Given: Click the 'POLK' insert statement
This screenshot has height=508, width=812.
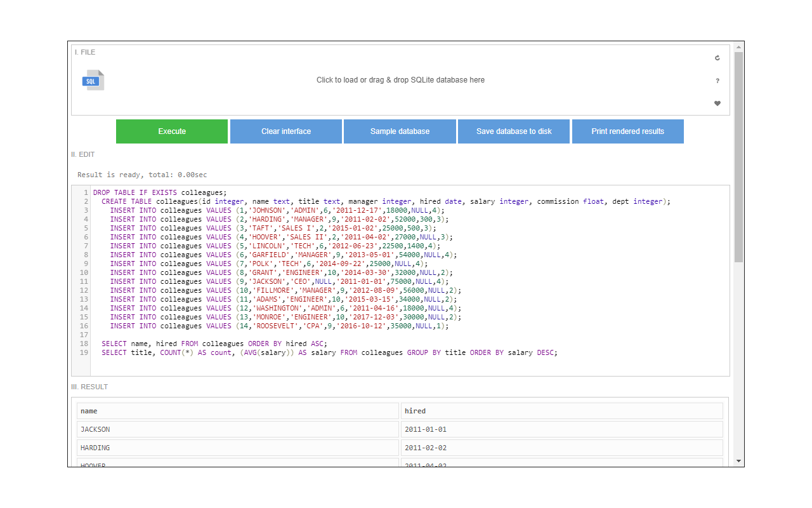Looking at the screenshot, I should [269, 264].
